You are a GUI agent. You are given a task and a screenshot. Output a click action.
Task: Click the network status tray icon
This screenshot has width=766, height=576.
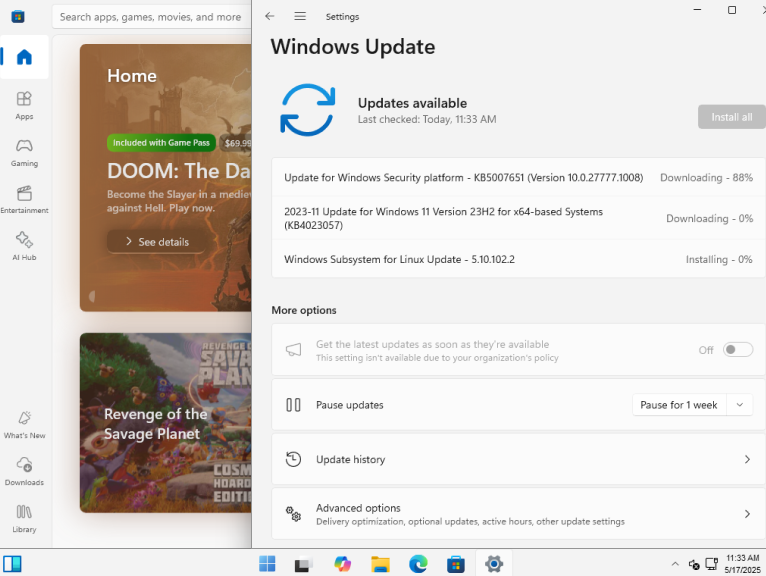712,564
